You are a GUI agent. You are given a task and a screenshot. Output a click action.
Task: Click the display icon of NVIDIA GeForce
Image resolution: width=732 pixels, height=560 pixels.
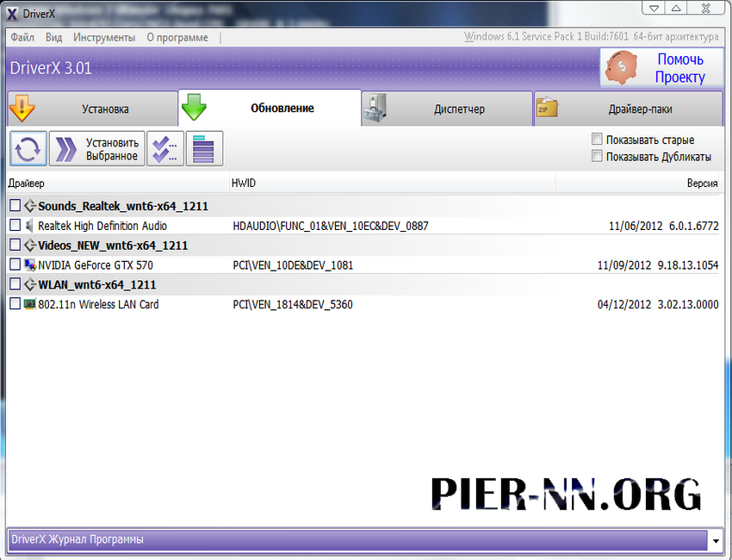[30, 264]
